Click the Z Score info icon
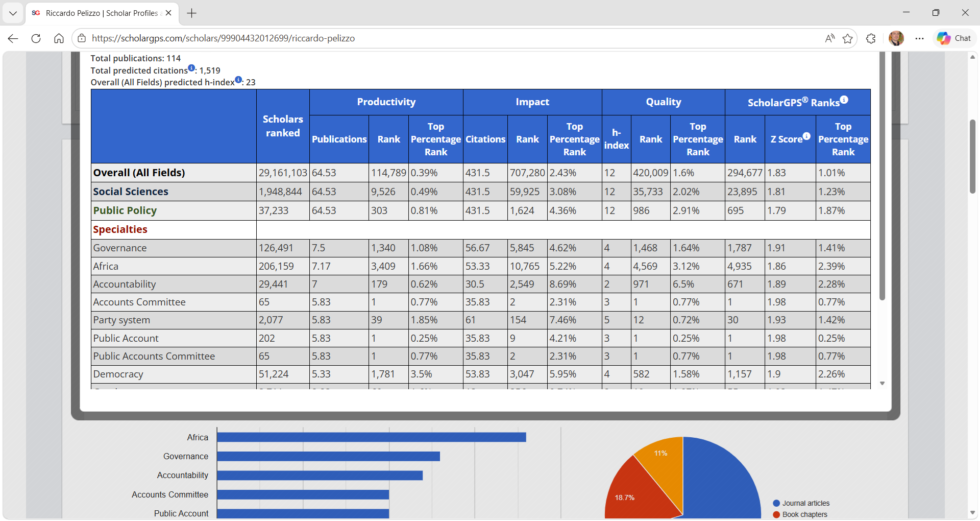Viewport: 980px width, 521px height. 806,136
